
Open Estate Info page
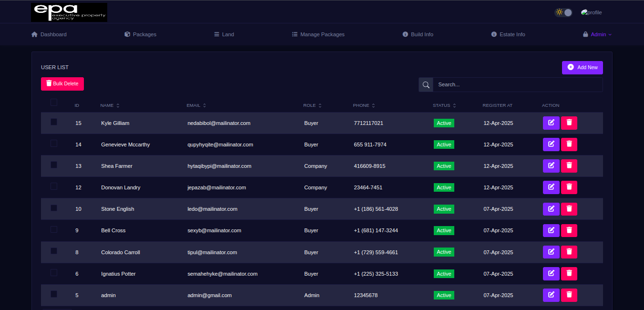[x=508, y=34]
